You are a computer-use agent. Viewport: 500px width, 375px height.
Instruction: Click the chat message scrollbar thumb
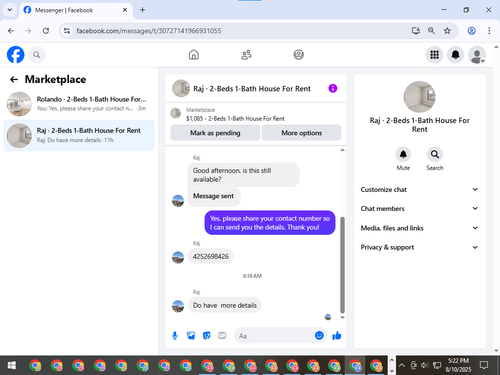point(342,265)
